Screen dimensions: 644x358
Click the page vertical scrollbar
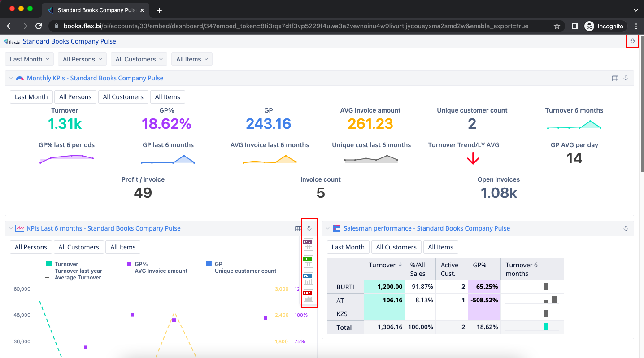tap(641, 103)
